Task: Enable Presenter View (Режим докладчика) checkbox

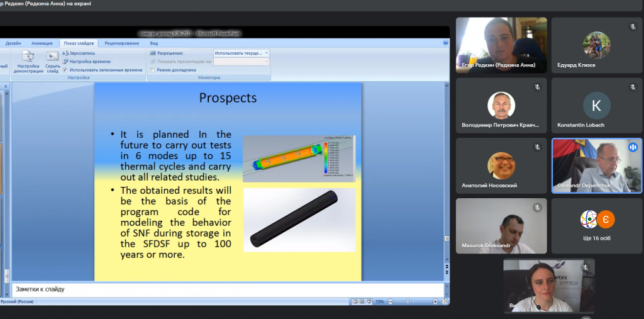Action: [152, 70]
